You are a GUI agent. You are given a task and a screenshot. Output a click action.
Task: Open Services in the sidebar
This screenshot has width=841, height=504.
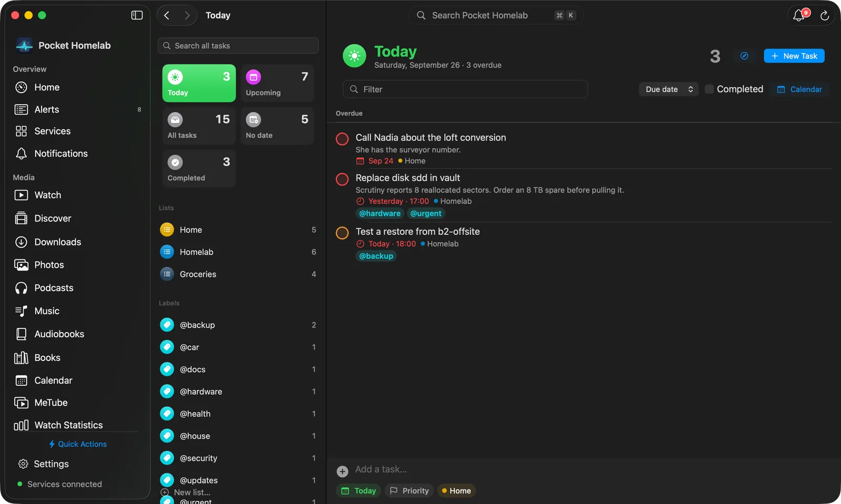pos(78,131)
